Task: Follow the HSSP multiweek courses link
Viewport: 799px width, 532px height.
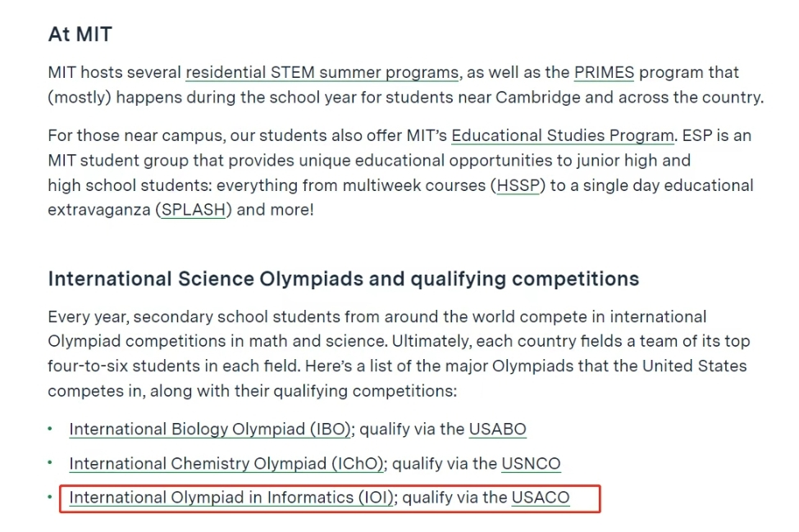Action: 518,185
